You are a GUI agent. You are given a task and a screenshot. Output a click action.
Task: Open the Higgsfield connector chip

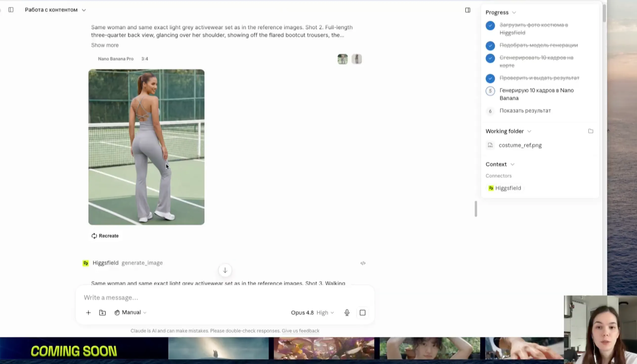coord(505,188)
